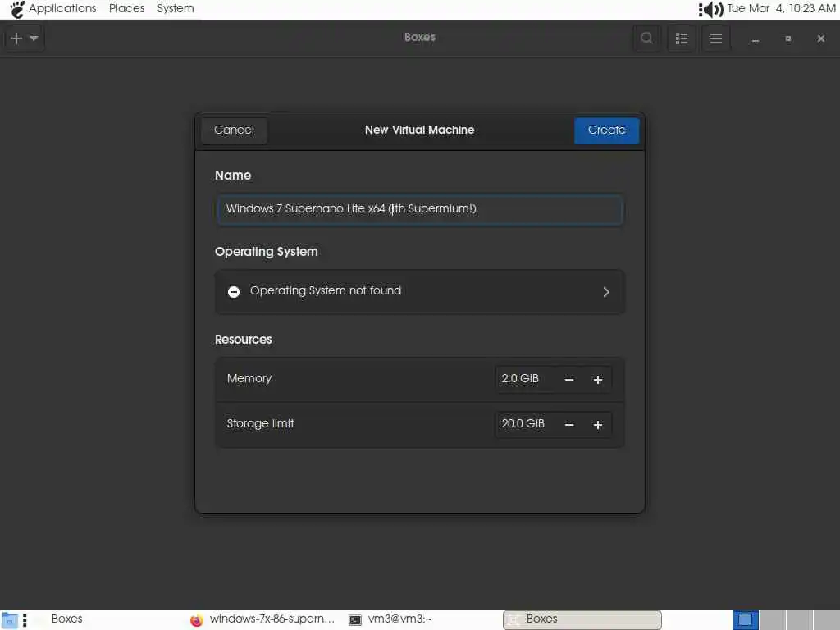Decrease Storage limit with the minus button
840x630 pixels.
click(x=569, y=424)
